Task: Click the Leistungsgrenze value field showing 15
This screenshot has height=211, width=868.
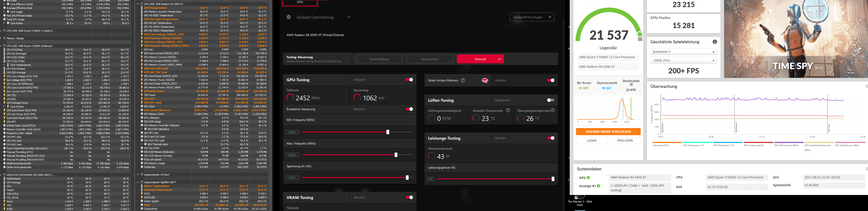Action: (430, 179)
